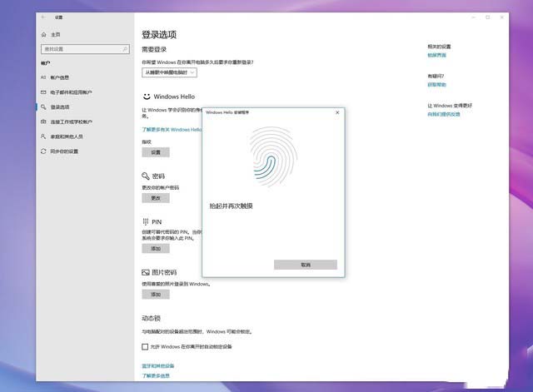
Task: Click the sign-in options key icon in sidebar
Action: point(43,107)
